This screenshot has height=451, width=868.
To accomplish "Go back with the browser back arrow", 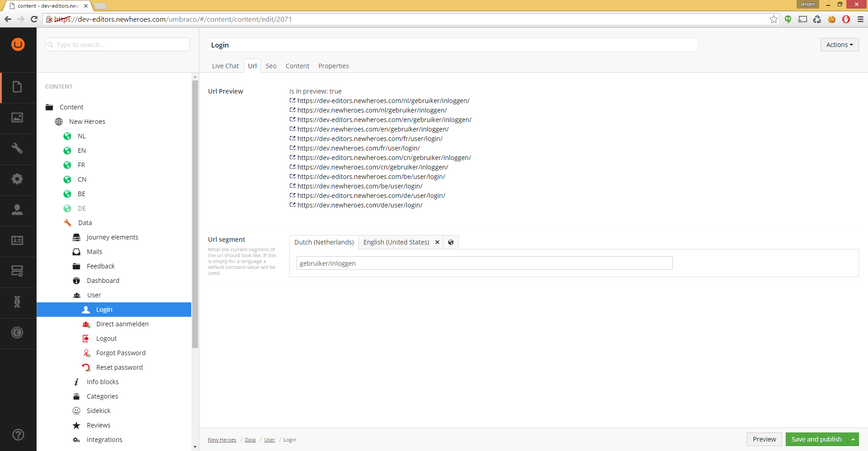I will (8, 19).
